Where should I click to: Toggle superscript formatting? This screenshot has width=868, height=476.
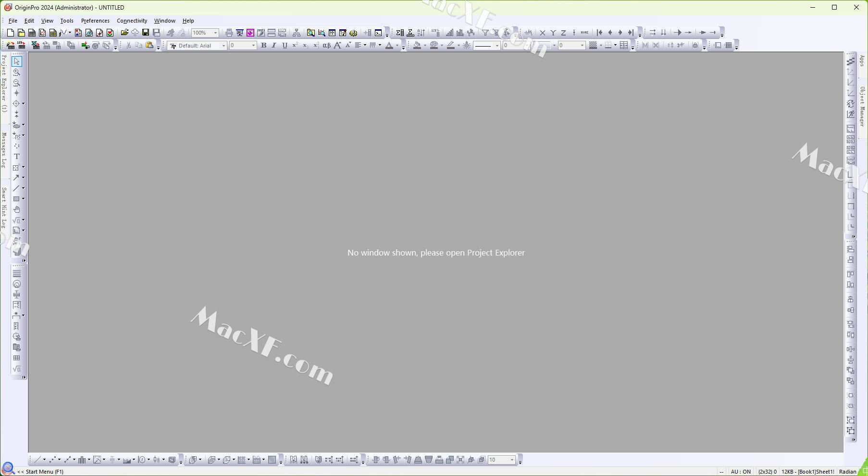pos(295,45)
